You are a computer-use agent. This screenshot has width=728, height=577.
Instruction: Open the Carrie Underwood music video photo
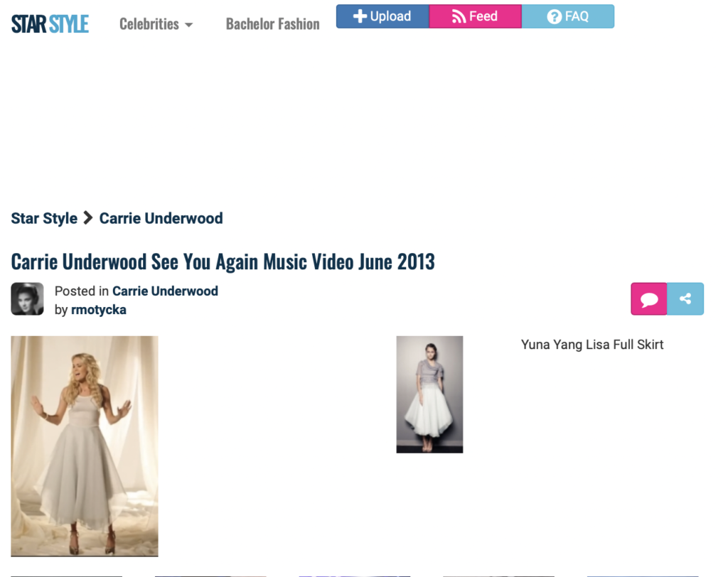pyautogui.click(x=85, y=446)
